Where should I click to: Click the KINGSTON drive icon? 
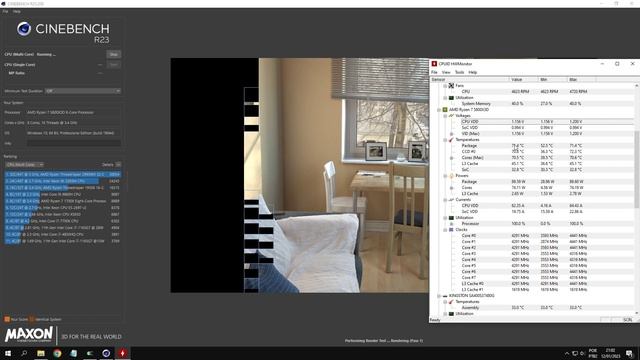(x=445, y=296)
